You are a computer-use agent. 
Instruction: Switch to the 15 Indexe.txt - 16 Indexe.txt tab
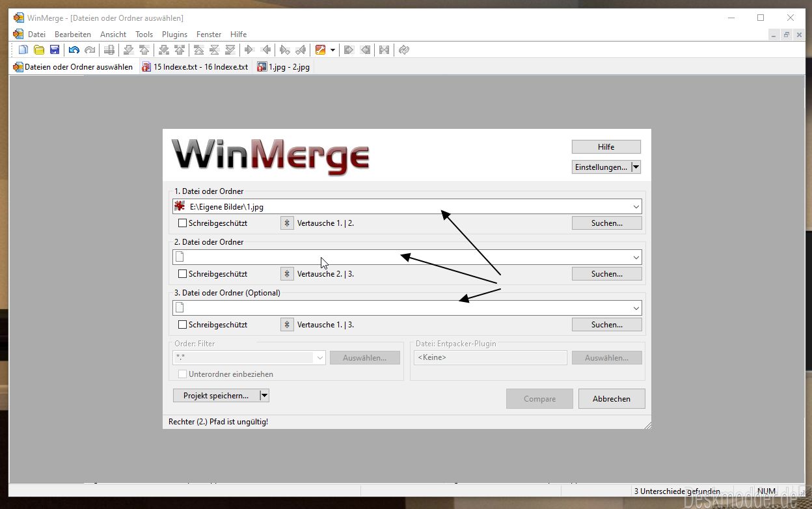pos(195,66)
